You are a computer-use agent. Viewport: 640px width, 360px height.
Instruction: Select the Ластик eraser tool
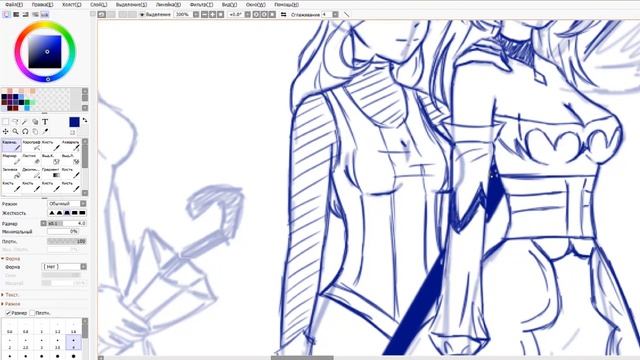(31, 160)
